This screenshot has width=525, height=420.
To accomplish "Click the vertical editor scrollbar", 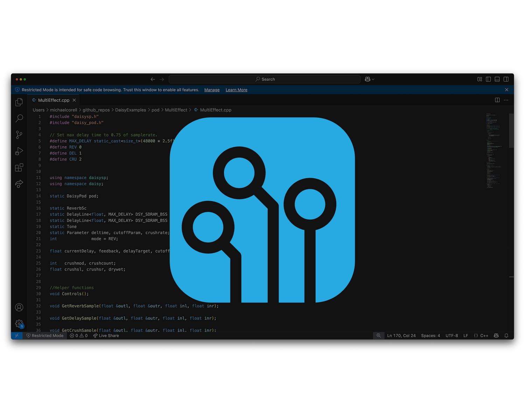I will coord(511,131).
